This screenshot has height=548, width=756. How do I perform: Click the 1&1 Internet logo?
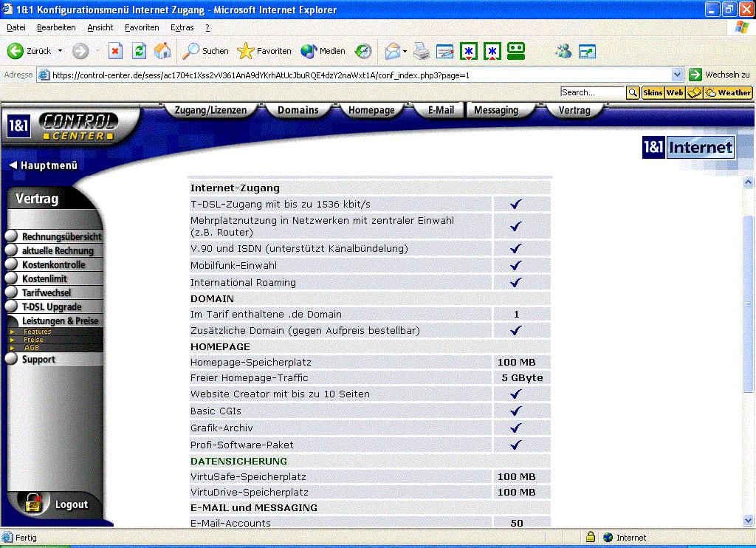pyautogui.click(x=689, y=147)
